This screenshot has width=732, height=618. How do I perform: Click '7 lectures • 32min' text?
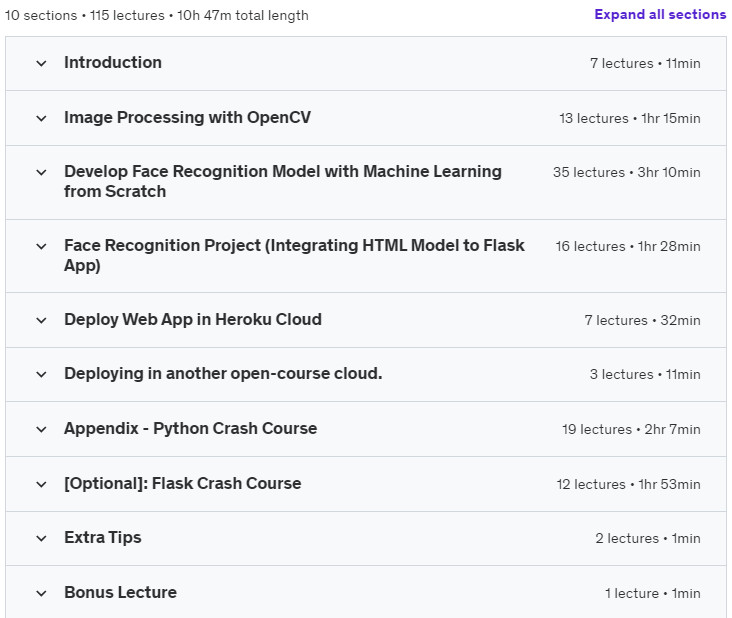point(642,321)
